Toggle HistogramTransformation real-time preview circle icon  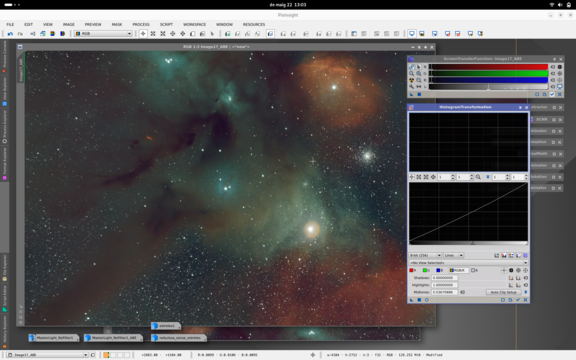[x=426, y=300]
